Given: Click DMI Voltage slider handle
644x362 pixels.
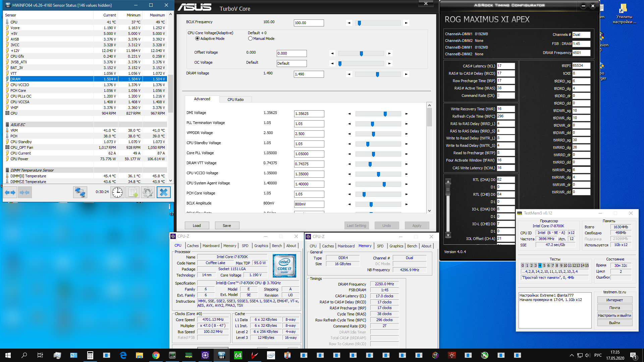Looking at the screenshot, I should (385, 114).
